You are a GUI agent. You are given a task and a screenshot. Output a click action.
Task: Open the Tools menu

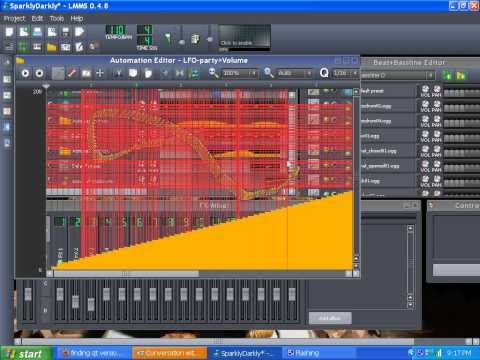point(57,19)
